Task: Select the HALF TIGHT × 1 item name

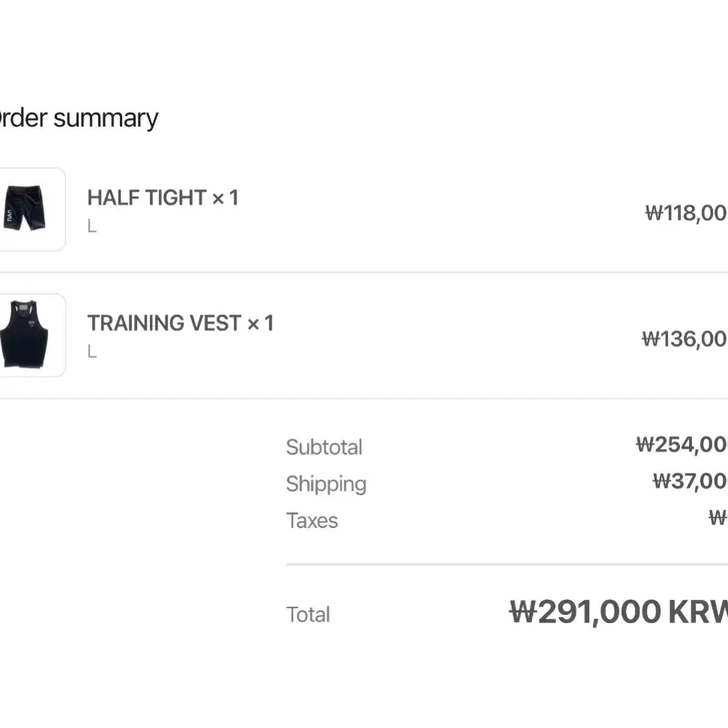Action: pos(163,198)
